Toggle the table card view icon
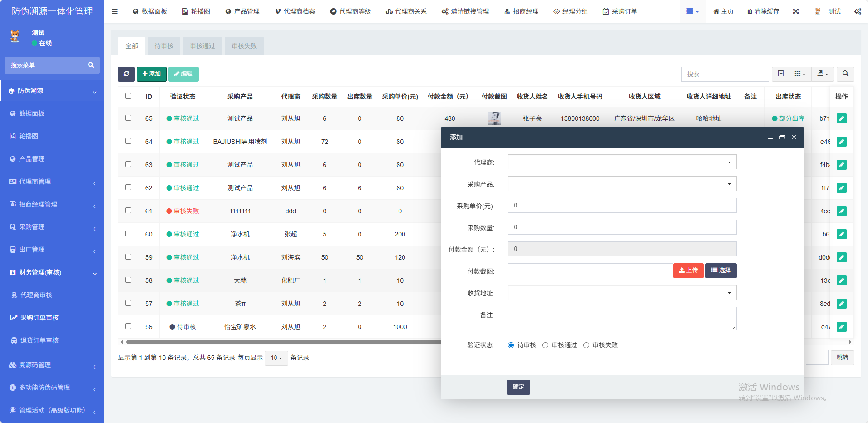 [x=780, y=74]
